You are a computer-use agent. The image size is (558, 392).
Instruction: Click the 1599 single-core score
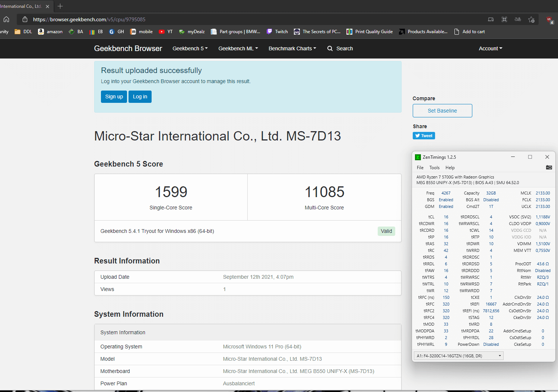point(171,192)
